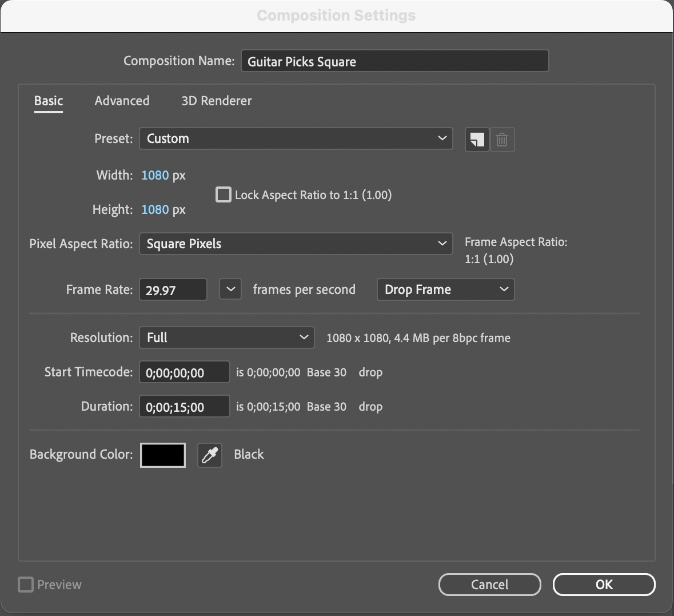The height and width of the screenshot is (616, 674).
Task: Open the black Background Color swatch
Action: (163, 455)
